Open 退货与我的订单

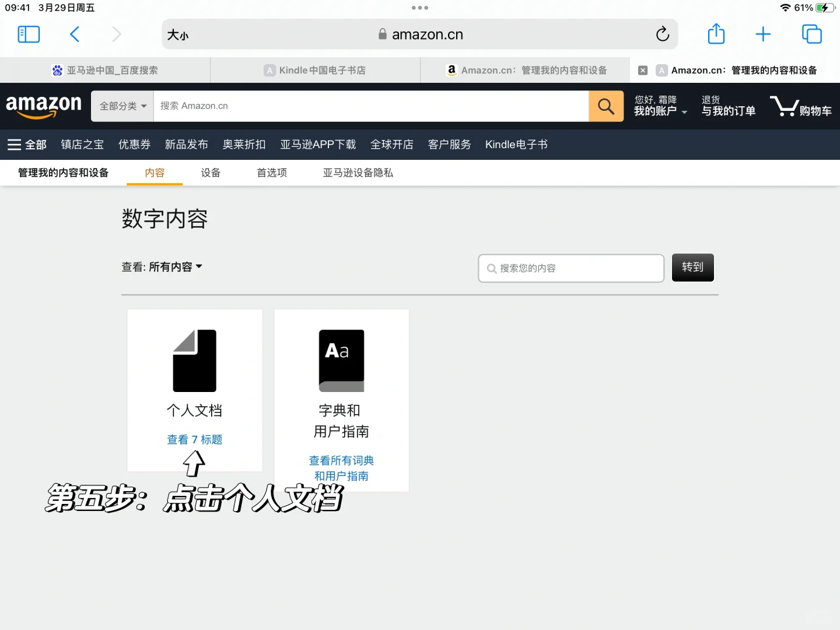coord(728,106)
